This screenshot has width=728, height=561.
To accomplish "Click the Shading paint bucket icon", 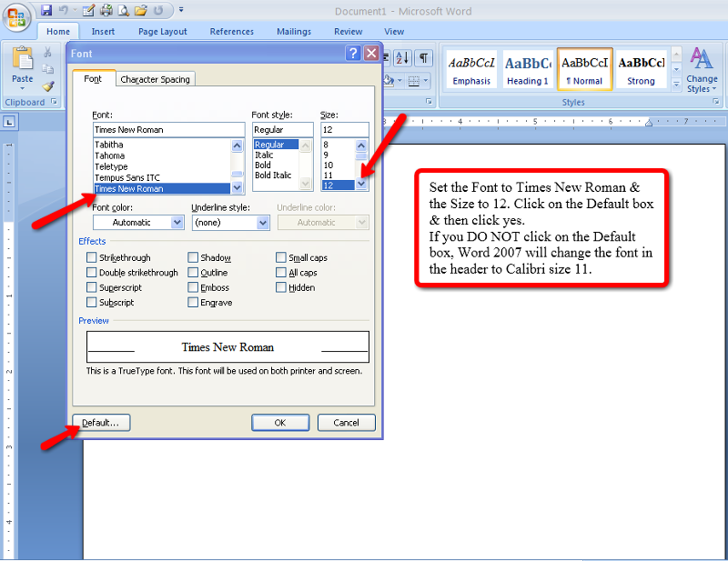I will pyautogui.click(x=389, y=81).
